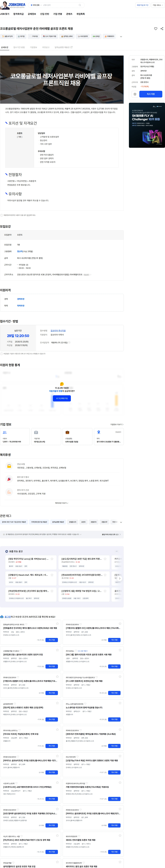The width and height of the screenshot is (165, 868).
Task: Click the magnifier search icon
Action: click(x=80, y=5)
